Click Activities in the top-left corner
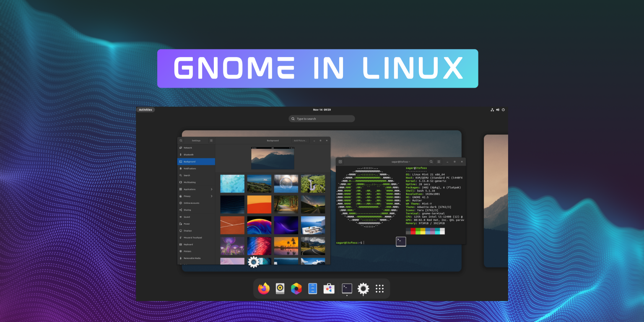 [145, 109]
